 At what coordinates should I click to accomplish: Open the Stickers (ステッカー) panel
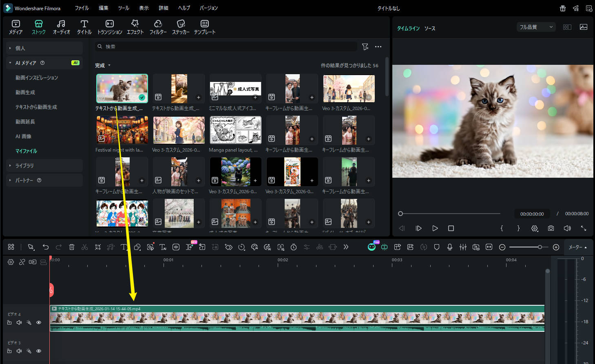click(x=181, y=27)
